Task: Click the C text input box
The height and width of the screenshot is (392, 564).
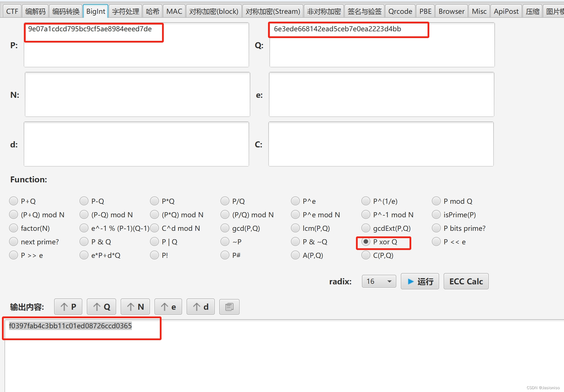Action: point(381,144)
